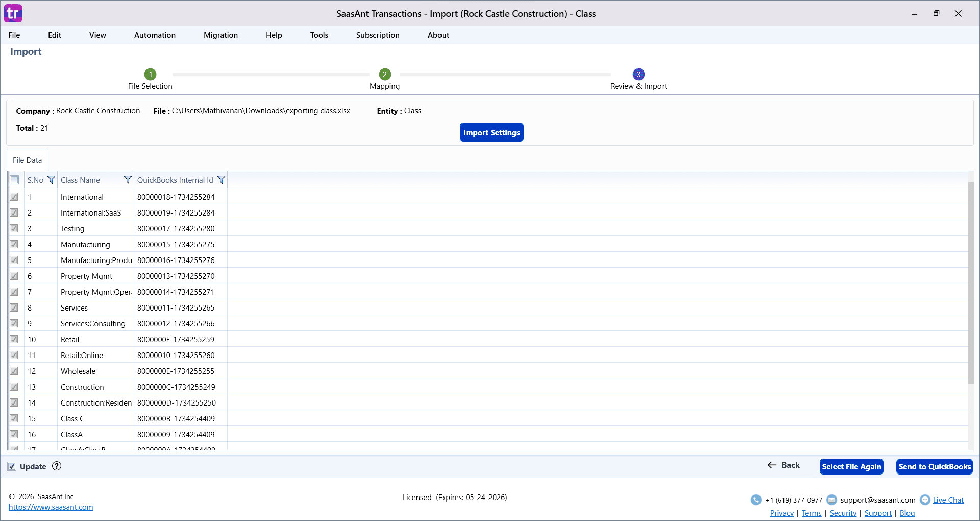The width and height of the screenshot is (980, 521).
Task: Open the About menu
Action: coord(438,35)
